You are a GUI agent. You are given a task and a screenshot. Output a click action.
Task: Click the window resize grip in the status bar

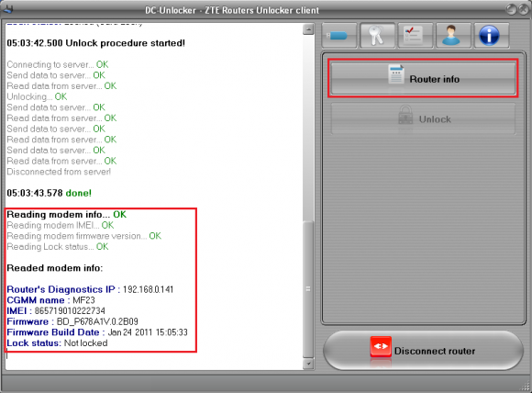coord(526,387)
